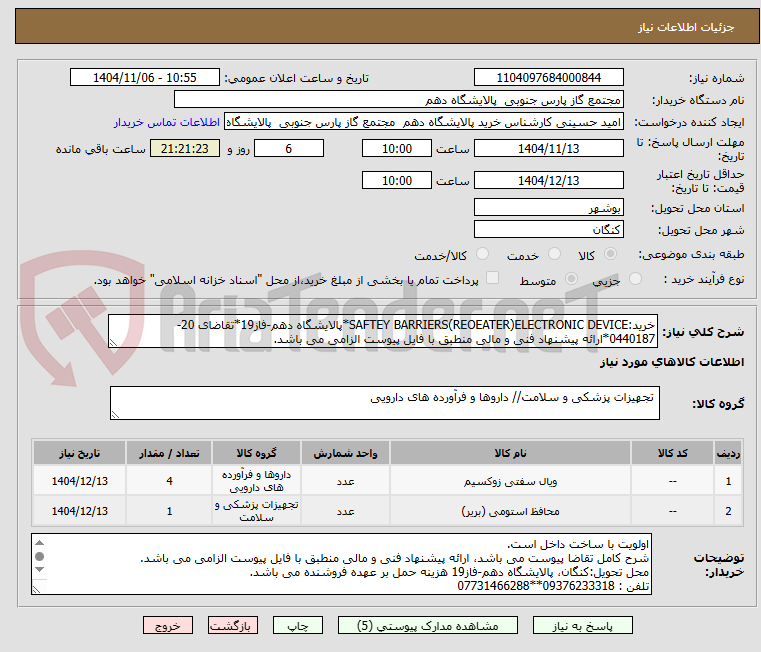This screenshot has height=652, width=761.
Task: Toggle the Islamic treasury payment checkbox
Action: (492, 278)
